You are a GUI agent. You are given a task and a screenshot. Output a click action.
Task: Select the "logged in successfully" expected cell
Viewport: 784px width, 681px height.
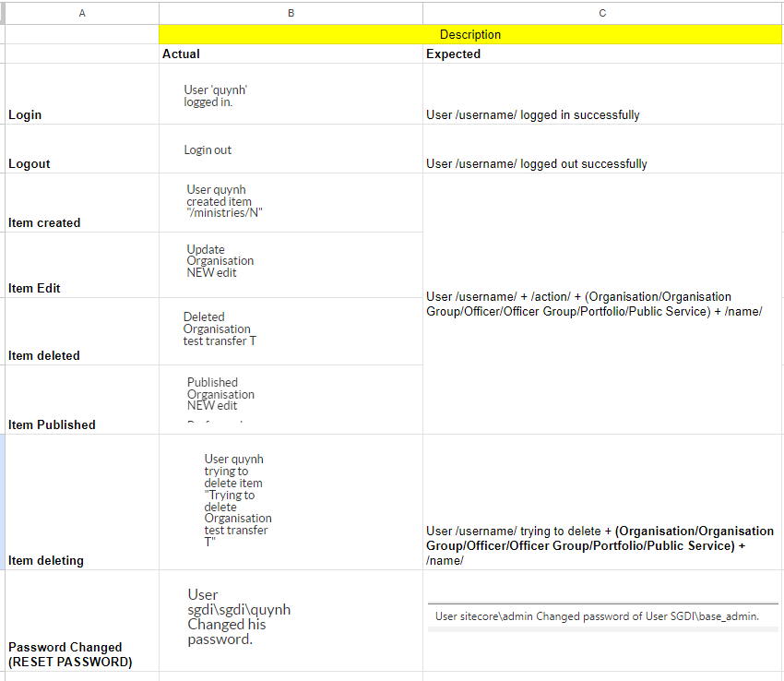602,95
